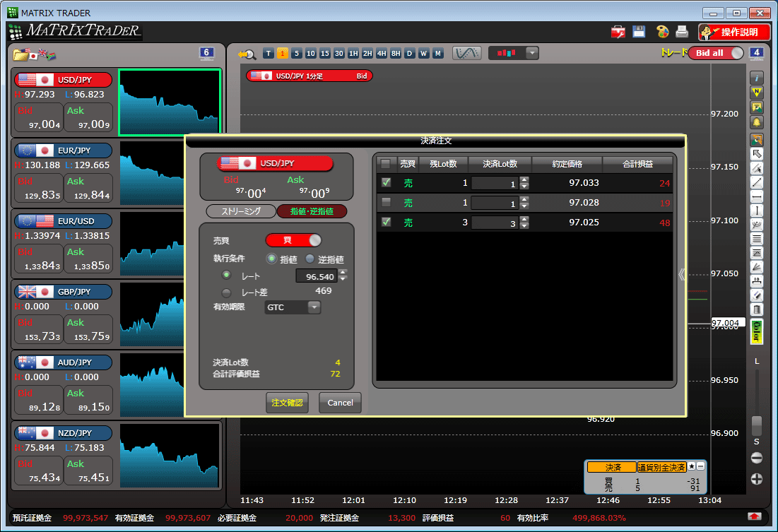Select the 5 minute timeframe
The image size is (778, 532).
[297, 54]
